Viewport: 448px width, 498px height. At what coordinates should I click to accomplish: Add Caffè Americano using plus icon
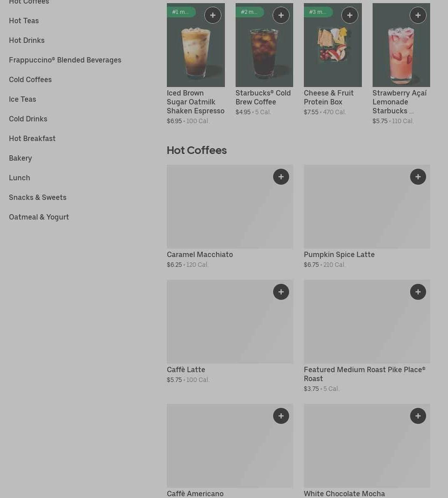281,416
